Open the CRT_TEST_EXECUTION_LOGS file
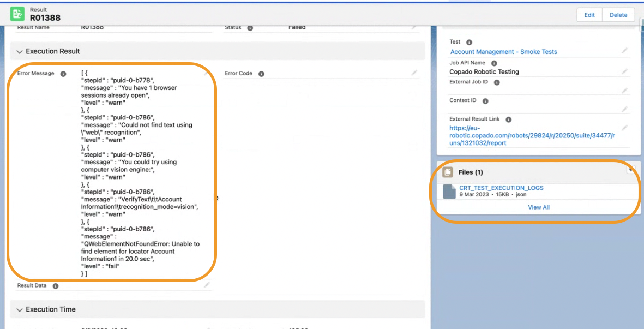This screenshot has width=644, height=329. [501, 188]
